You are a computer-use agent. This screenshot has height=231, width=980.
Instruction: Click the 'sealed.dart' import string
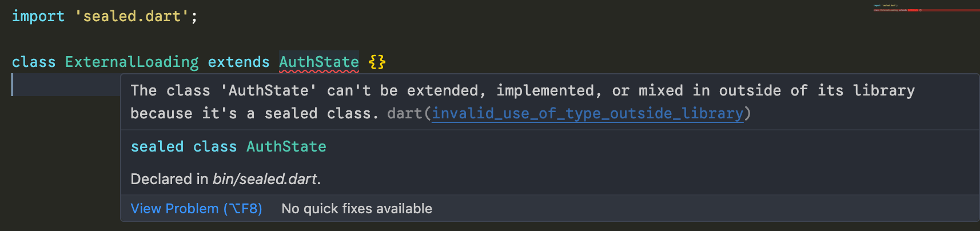click(132, 16)
